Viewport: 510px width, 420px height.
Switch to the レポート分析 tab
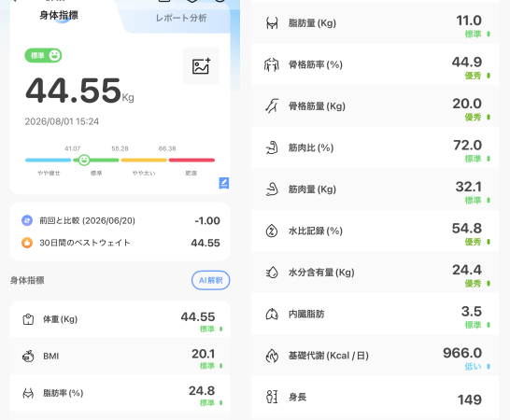coord(181,18)
